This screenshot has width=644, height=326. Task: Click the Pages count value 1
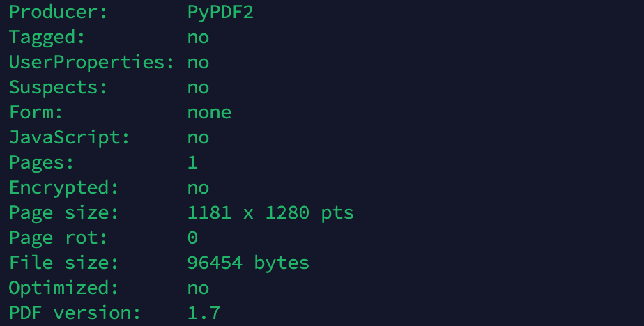[192, 162]
